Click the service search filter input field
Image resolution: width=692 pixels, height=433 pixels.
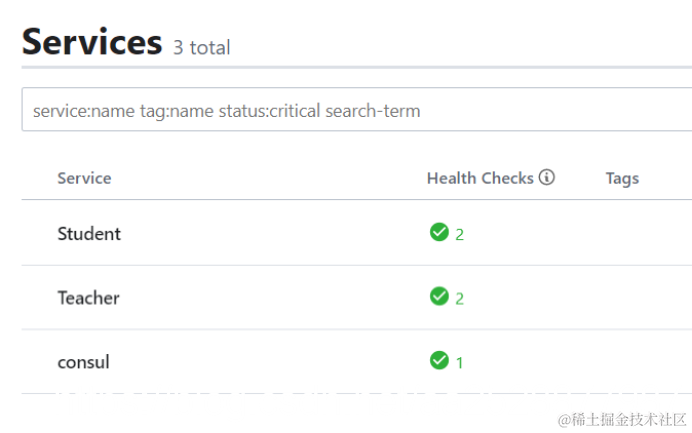(355, 110)
